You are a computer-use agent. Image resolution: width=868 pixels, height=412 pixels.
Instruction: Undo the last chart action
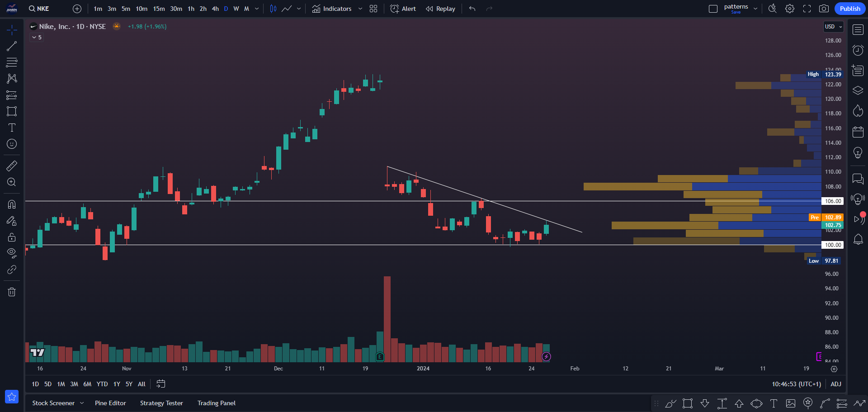(472, 9)
